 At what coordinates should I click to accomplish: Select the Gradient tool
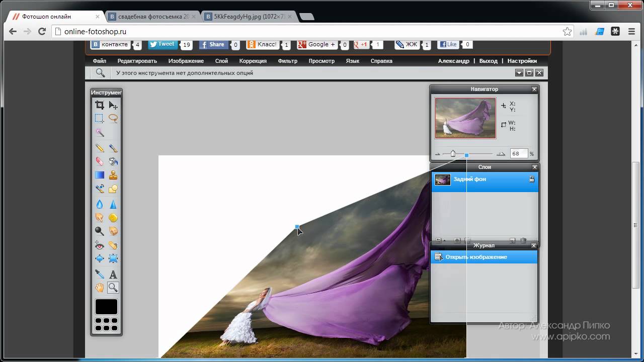coord(100,175)
